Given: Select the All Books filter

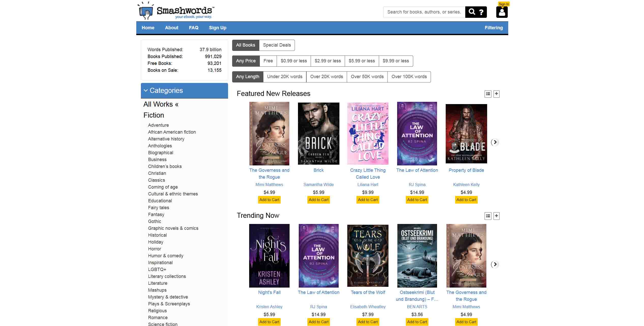Looking at the screenshot, I should [x=246, y=45].
